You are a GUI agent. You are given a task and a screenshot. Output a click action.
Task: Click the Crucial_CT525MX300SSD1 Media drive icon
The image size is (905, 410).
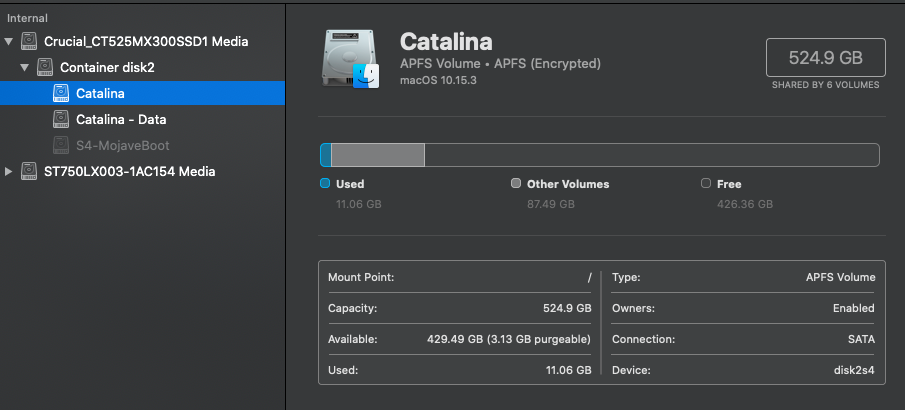(x=29, y=41)
